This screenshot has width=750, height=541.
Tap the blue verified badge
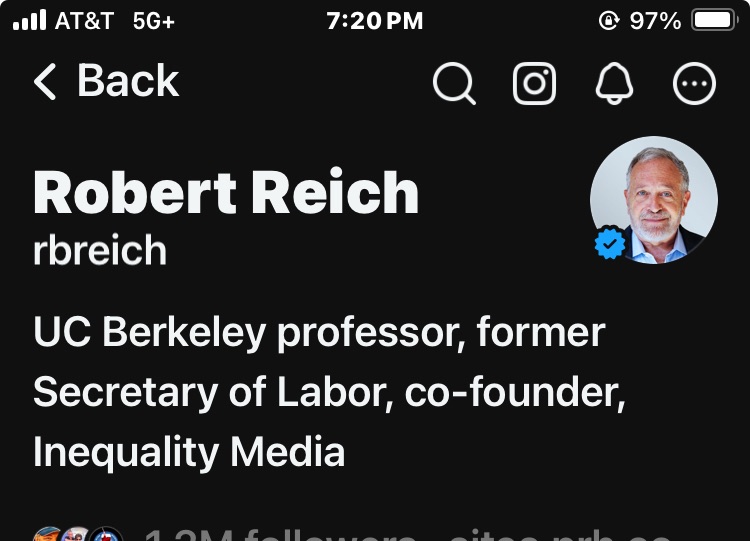(x=609, y=244)
